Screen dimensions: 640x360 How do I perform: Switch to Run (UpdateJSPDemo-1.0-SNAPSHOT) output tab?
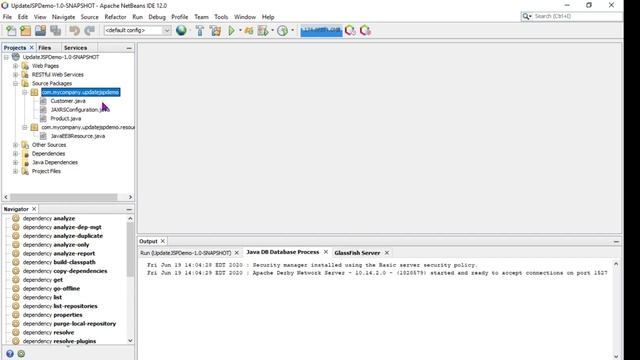pos(186,253)
